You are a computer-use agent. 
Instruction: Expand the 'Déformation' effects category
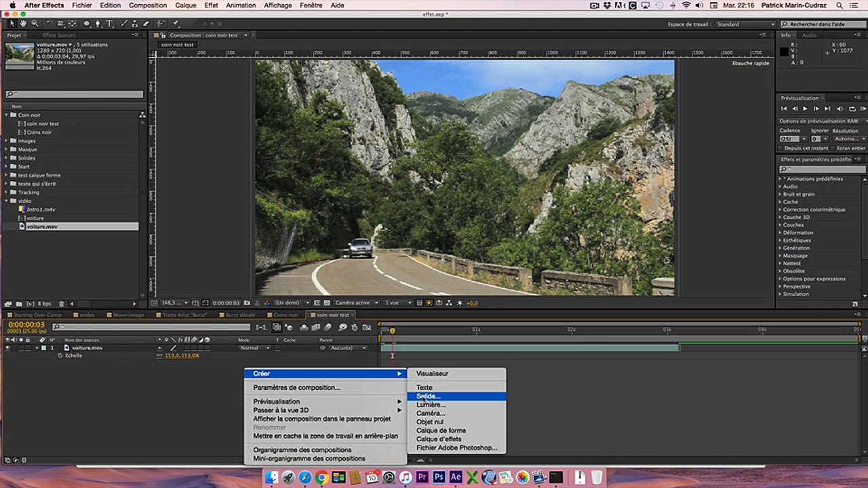point(780,232)
